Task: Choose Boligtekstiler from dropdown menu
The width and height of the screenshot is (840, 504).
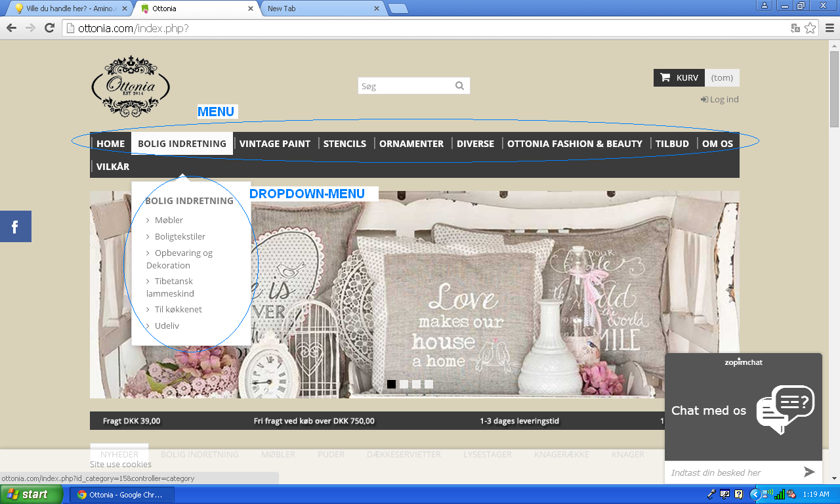Action: pyautogui.click(x=180, y=236)
